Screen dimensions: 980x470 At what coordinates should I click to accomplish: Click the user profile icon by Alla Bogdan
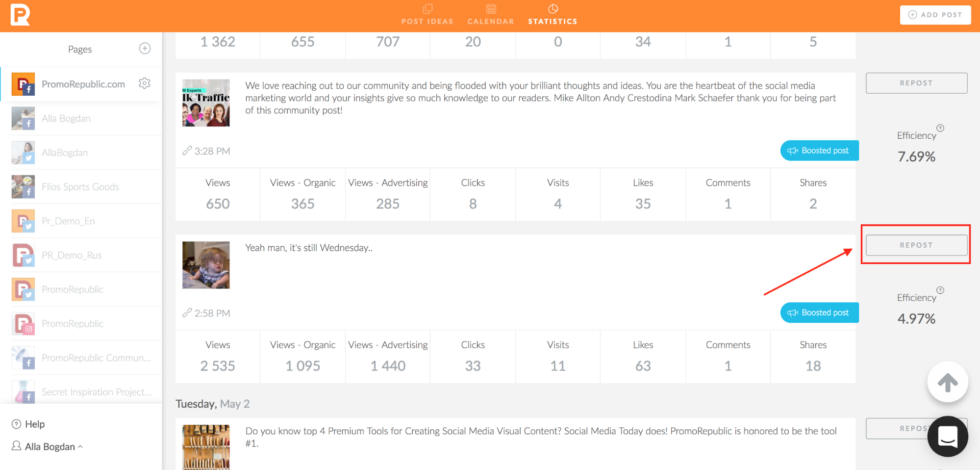[x=16, y=445]
